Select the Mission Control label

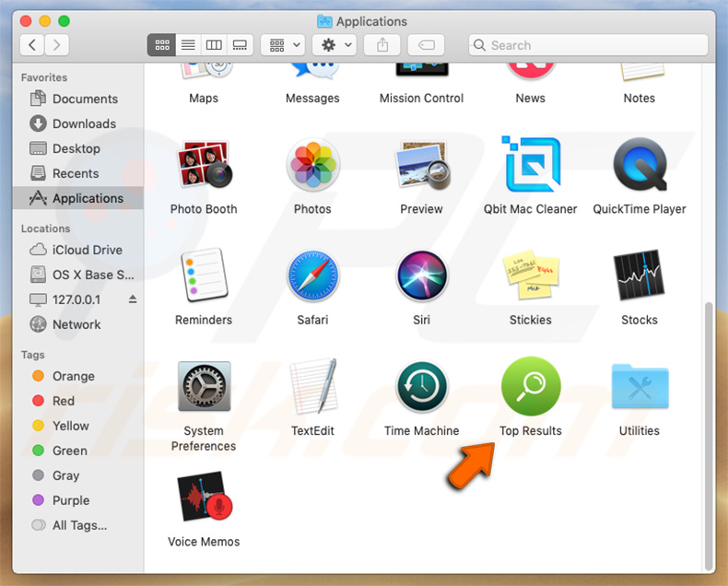pos(421,99)
